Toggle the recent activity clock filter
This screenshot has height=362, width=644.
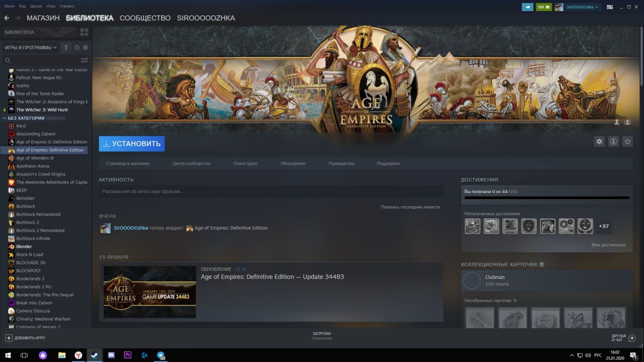click(77, 48)
